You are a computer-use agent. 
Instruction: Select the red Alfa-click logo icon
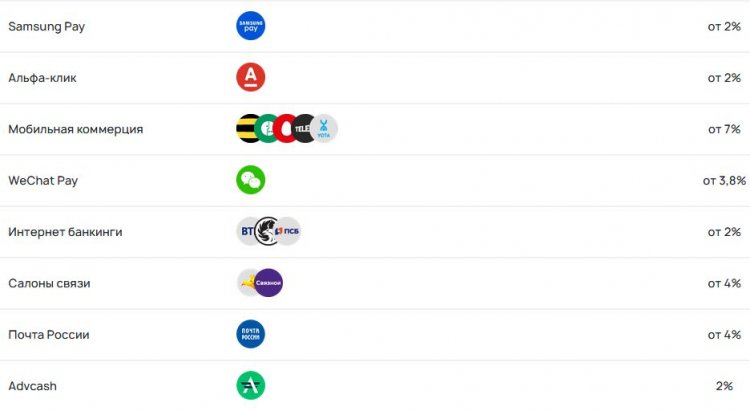251,77
